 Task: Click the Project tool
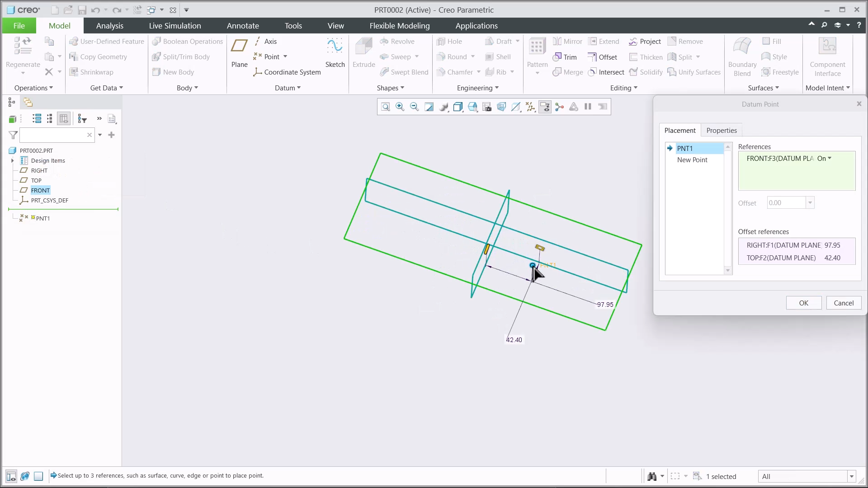[x=645, y=42]
